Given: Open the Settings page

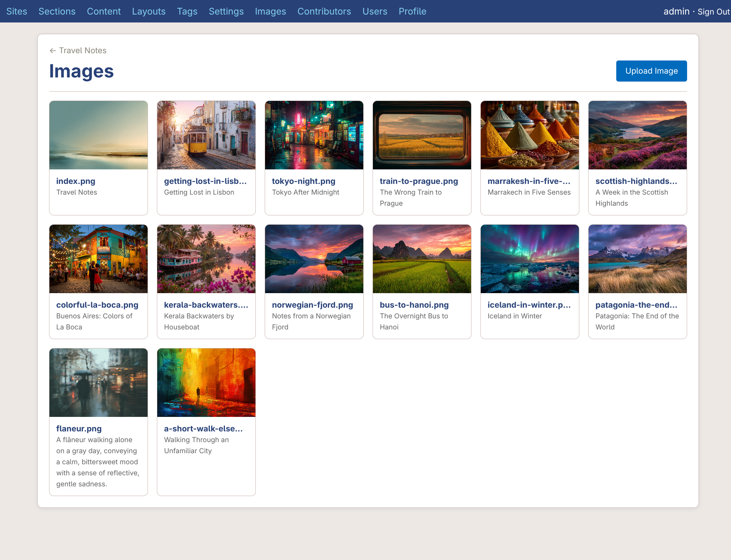Looking at the screenshot, I should pyautogui.click(x=226, y=11).
